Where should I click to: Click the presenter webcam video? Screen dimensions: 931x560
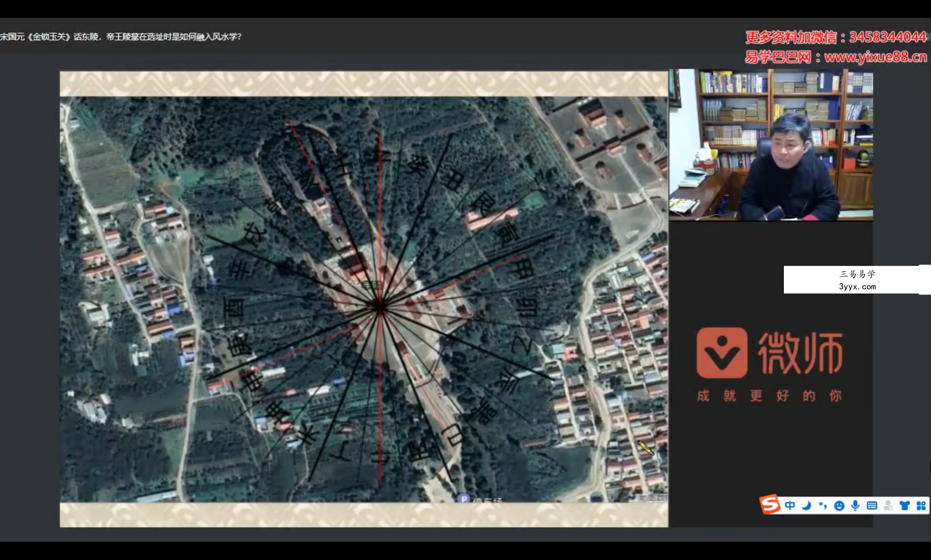click(771, 145)
